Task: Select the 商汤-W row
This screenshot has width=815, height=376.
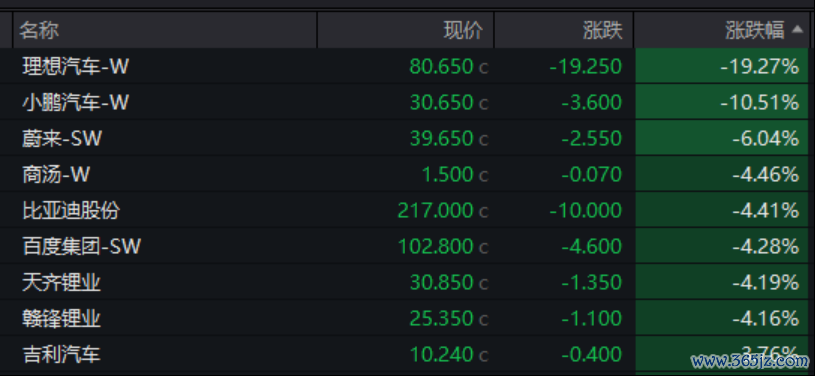Action: pyautogui.click(x=407, y=174)
